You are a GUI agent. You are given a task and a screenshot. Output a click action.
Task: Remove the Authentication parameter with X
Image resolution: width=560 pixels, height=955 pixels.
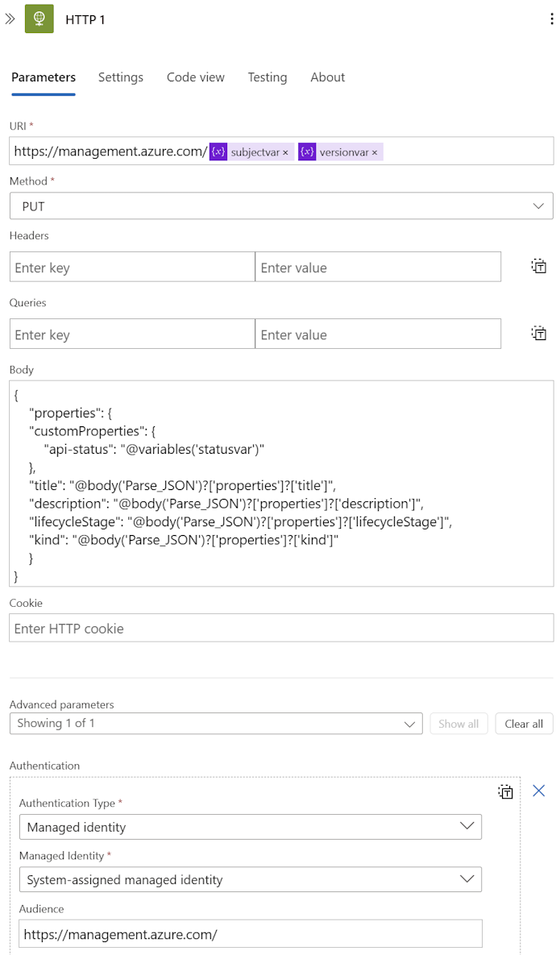pyautogui.click(x=539, y=791)
